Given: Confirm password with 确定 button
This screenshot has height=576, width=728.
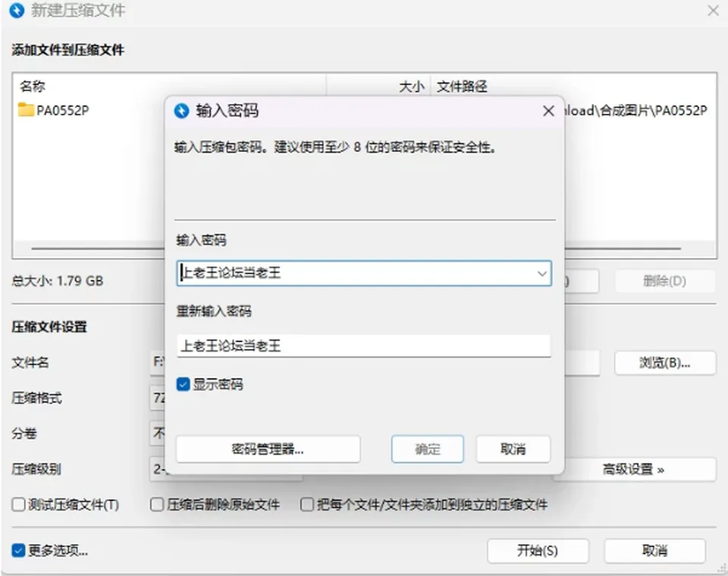Looking at the screenshot, I should point(428,449).
